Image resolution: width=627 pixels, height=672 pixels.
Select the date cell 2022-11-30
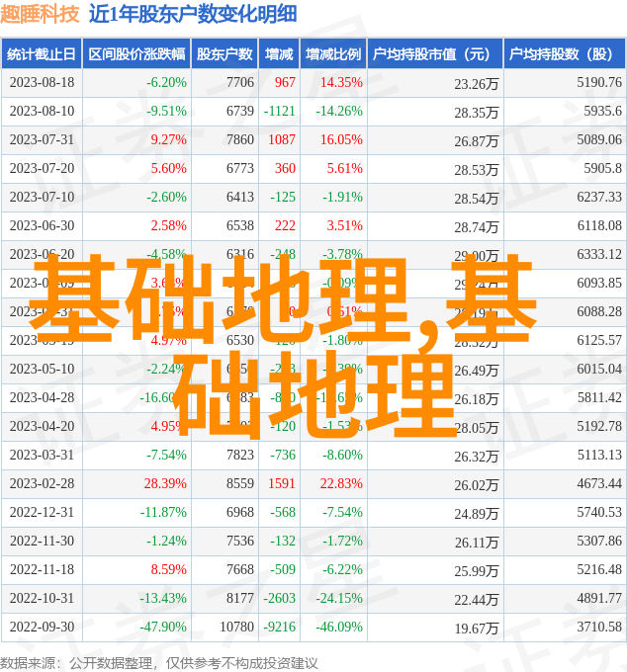42,542
